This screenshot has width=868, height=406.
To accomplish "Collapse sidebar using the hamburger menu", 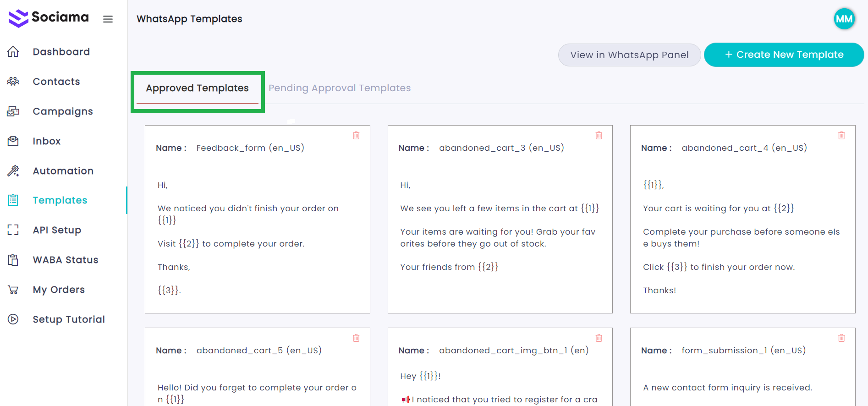I will click(108, 19).
